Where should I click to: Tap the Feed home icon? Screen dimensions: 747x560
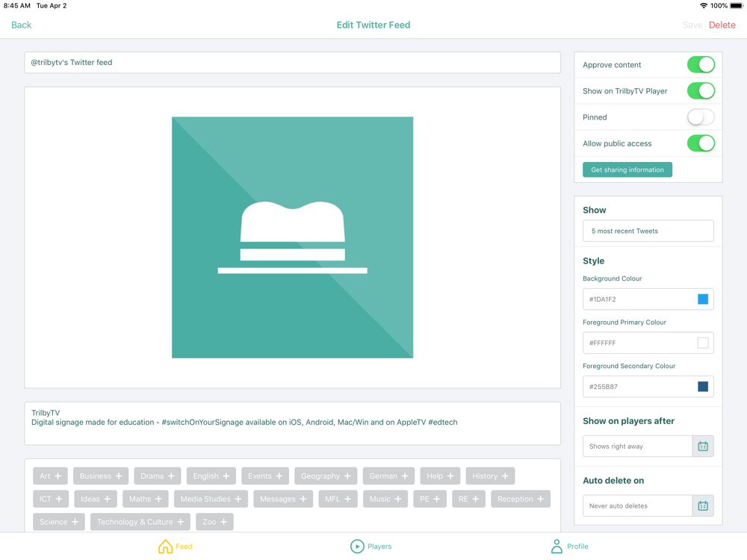click(x=165, y=547)
